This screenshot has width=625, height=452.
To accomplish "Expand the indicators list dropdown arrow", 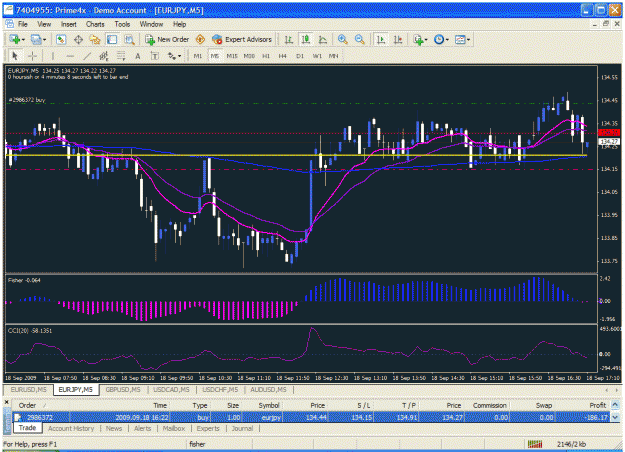I will (x=426, y=40).
